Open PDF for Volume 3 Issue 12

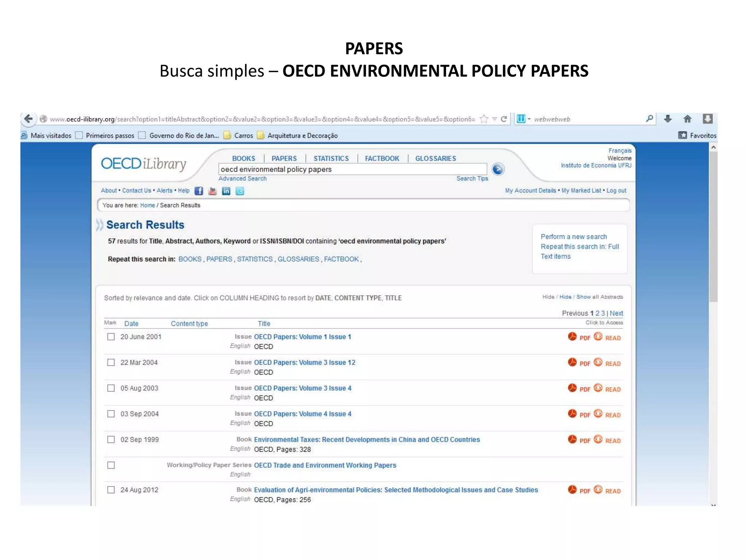click(x=579, y=363)
